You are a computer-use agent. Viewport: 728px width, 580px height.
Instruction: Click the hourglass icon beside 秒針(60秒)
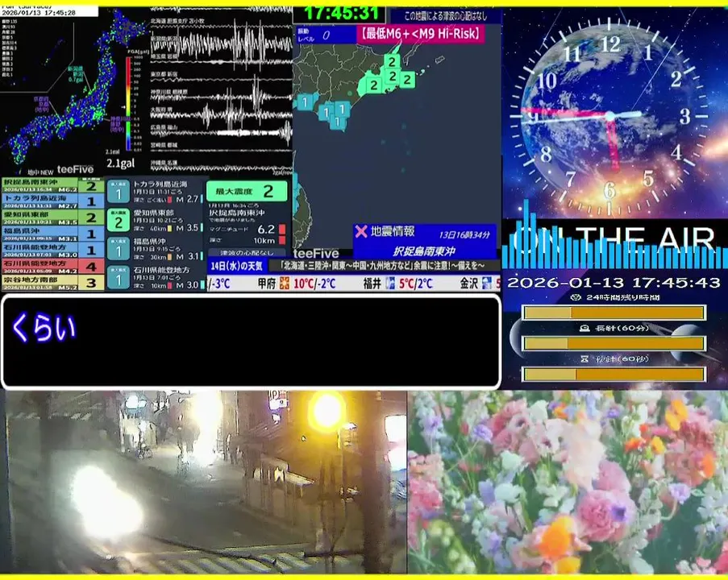click(584, 358)
